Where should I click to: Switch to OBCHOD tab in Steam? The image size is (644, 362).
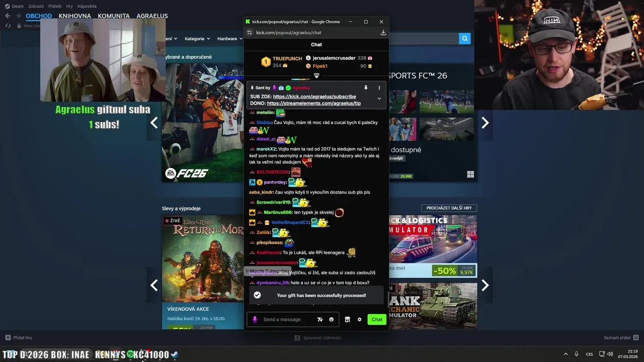pyautogui.click(x=39, y=16)
